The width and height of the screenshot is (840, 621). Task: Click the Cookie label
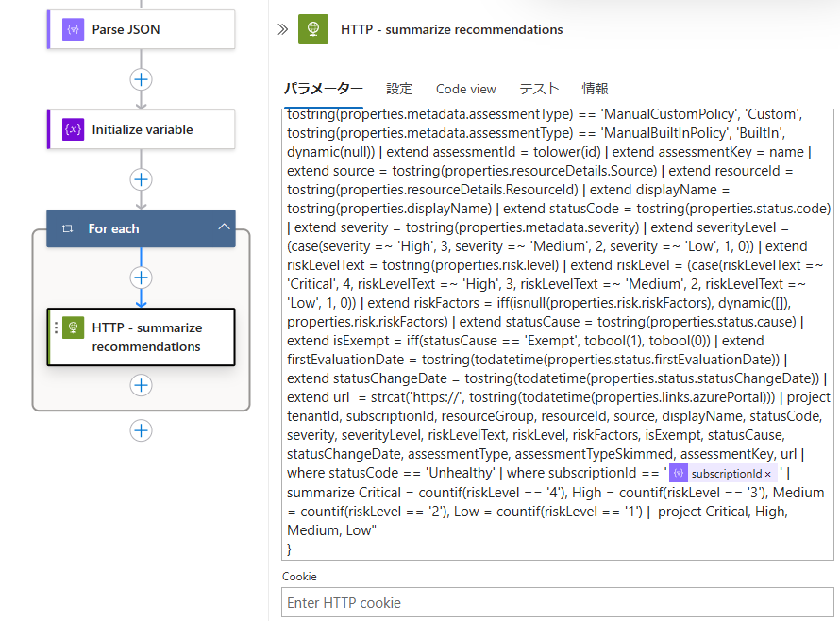(x=299, y=577)
